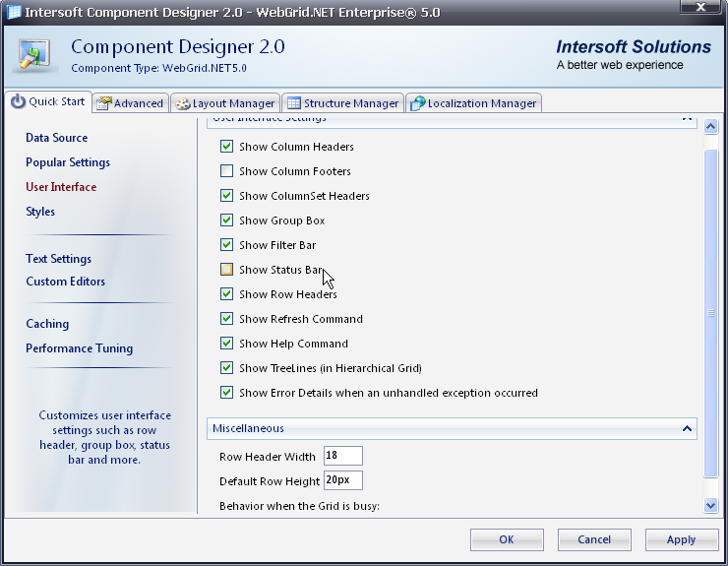This screenshot has height=566, width=728.
Task: Close the Component Designer window
Action: tap(701, 7)
